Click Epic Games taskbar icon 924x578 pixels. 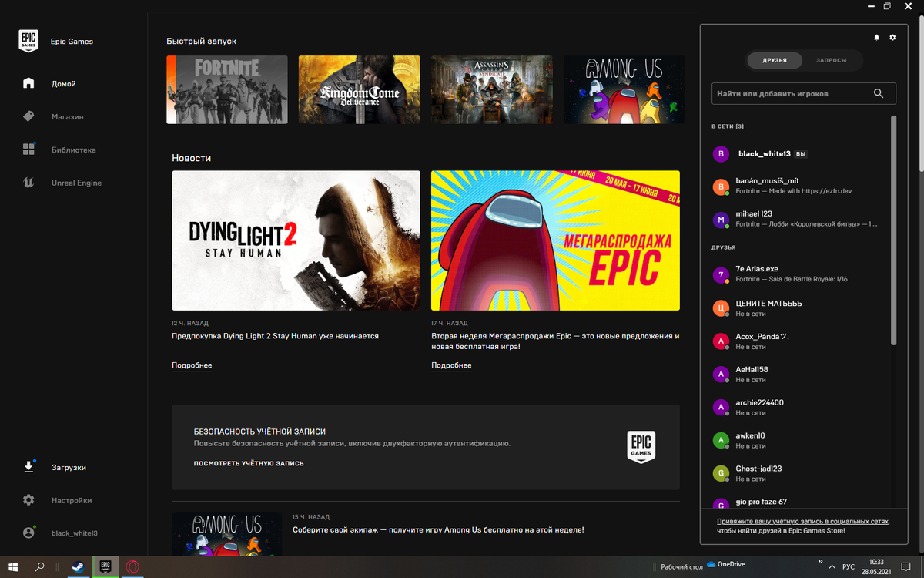[x=105, y=566]
